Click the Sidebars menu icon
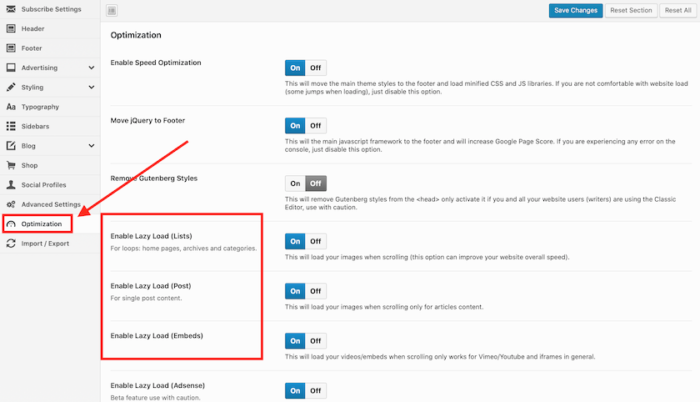Image resolution: width=700 pixels, height=402 pixels. click(11, 126)
